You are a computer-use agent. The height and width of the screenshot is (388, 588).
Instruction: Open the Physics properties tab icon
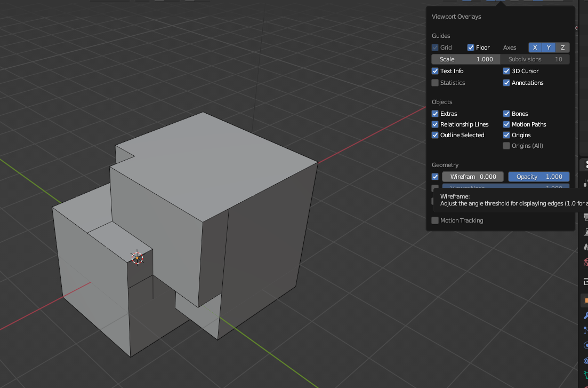(585, 345)
